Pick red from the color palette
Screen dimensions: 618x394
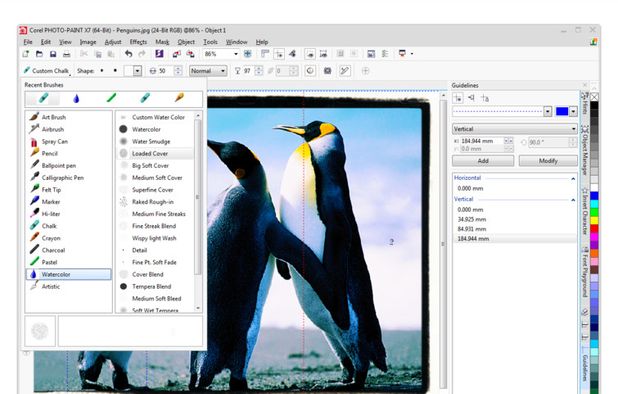pos(594,228)
